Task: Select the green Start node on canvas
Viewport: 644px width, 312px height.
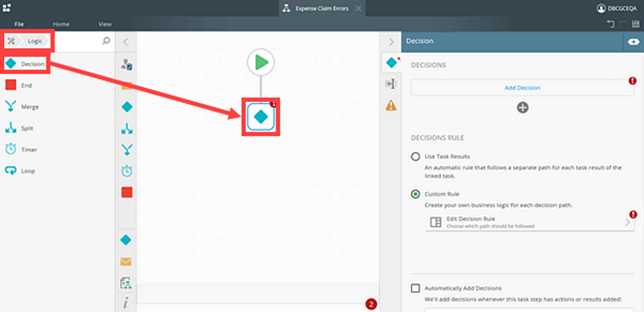Action: [261, 63]
